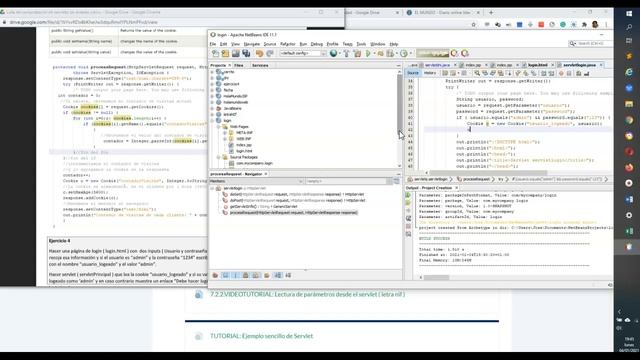640x360 pixels.
Task: Collapse the login project node
Action: [212, 121]
